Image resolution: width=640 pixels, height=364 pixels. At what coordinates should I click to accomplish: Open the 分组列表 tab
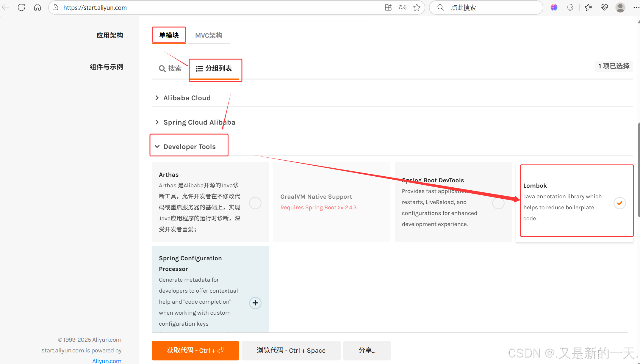(x=214, y=69)
